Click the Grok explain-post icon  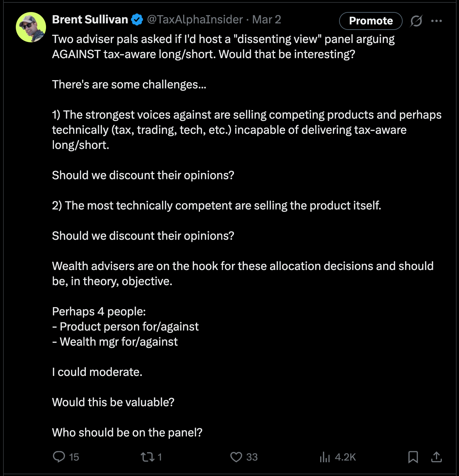(x=416, y=21)
